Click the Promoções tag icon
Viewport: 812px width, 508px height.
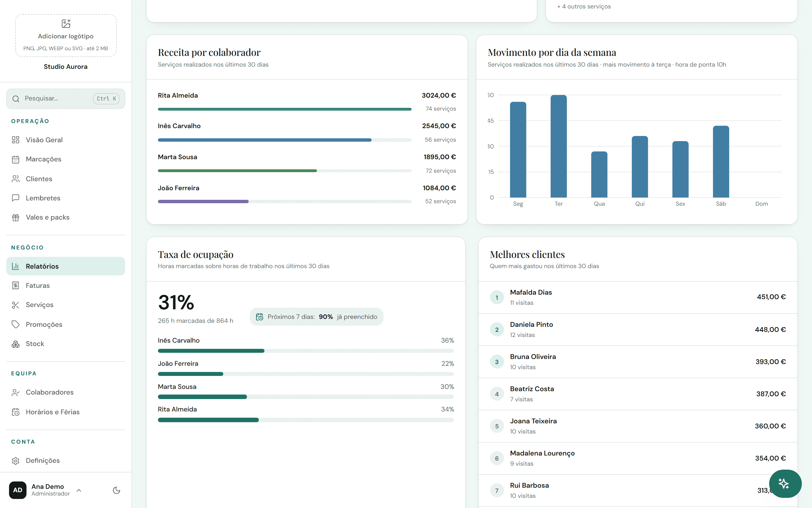(x=16, y=324)
